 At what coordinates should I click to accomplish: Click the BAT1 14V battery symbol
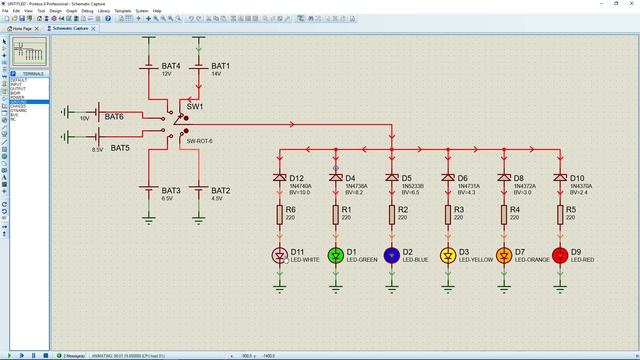[198, 66]
